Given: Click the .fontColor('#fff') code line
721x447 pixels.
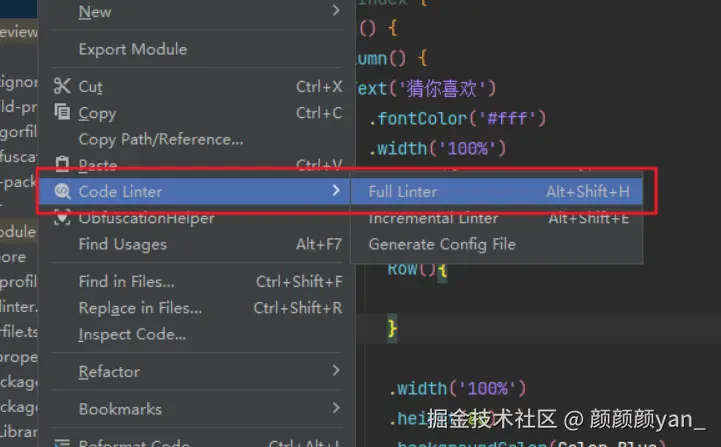Looking at the screenshot, I should tap(458, 119).
